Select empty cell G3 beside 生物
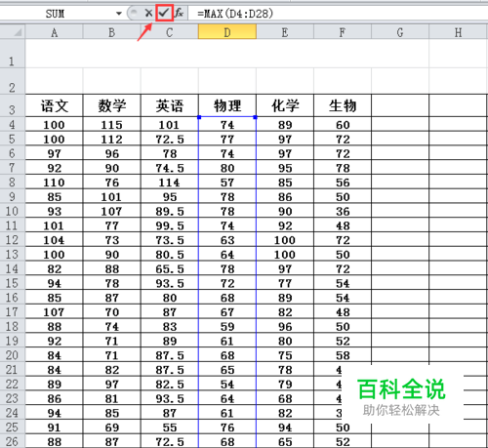The image size is (488, 448). 400,105
